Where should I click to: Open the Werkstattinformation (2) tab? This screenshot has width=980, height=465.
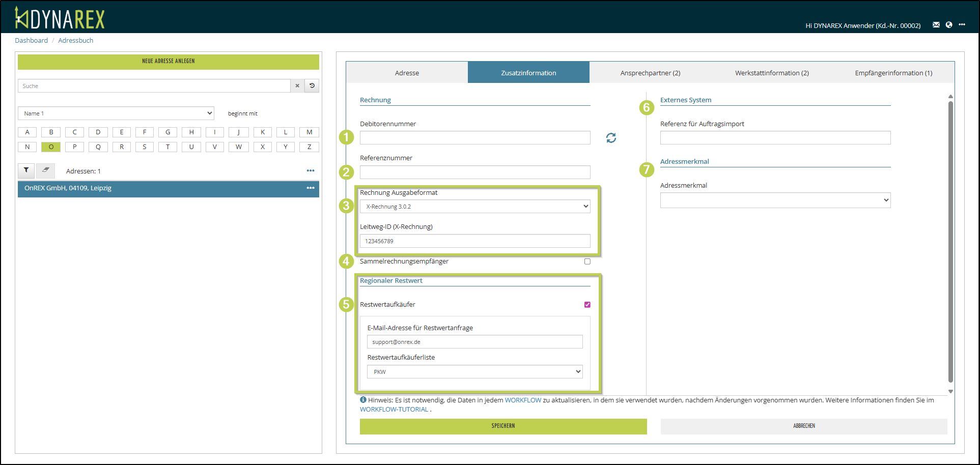(x=772, y=73)
